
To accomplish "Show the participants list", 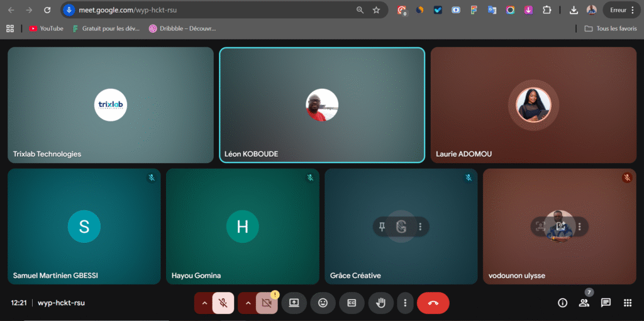I will [x=584, y=303].
